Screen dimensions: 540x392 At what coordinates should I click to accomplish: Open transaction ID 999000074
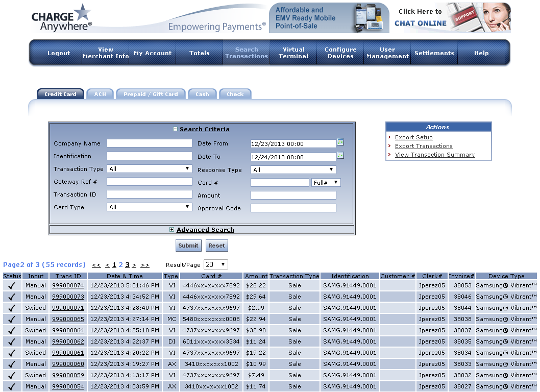[x=68, y=285]
